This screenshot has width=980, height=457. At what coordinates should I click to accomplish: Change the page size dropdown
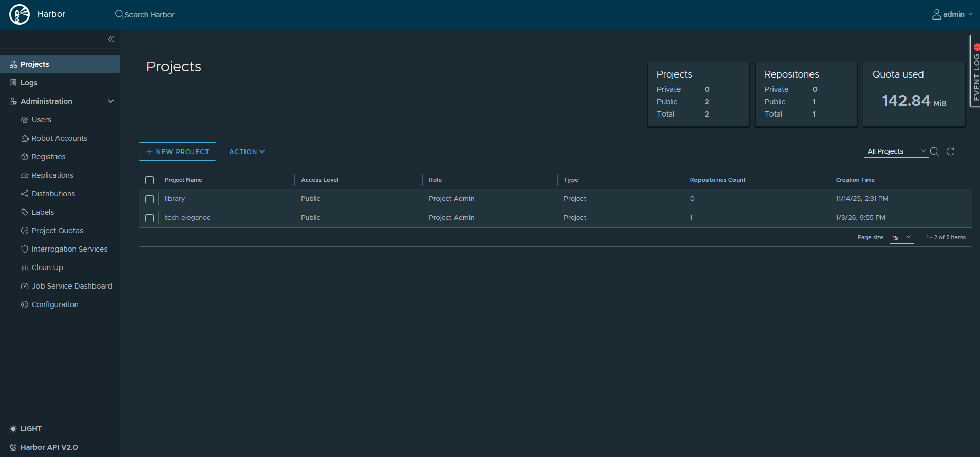point(901,237)
